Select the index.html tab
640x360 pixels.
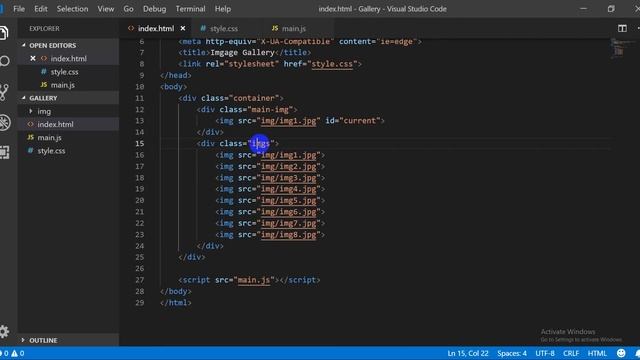[156, 29]
